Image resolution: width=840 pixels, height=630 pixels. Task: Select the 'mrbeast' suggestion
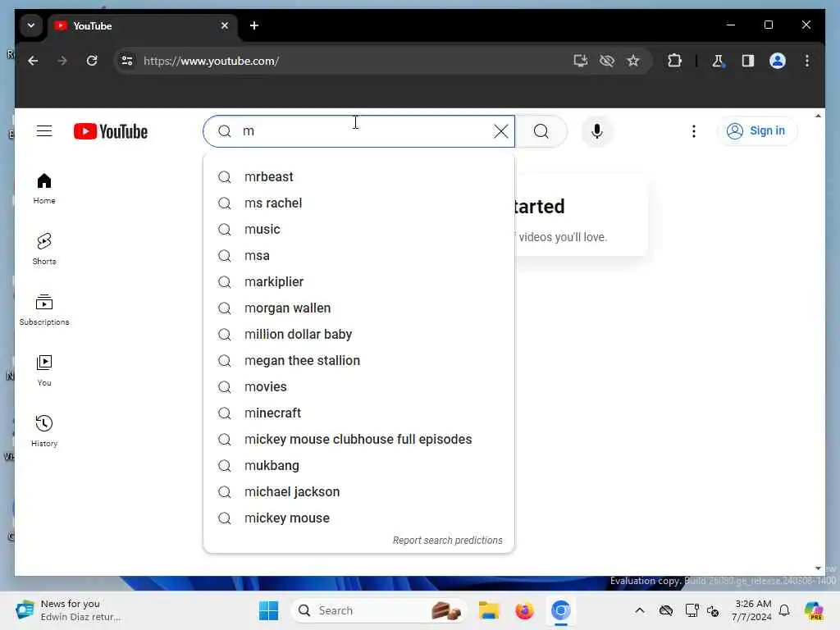tap(359, 177)
